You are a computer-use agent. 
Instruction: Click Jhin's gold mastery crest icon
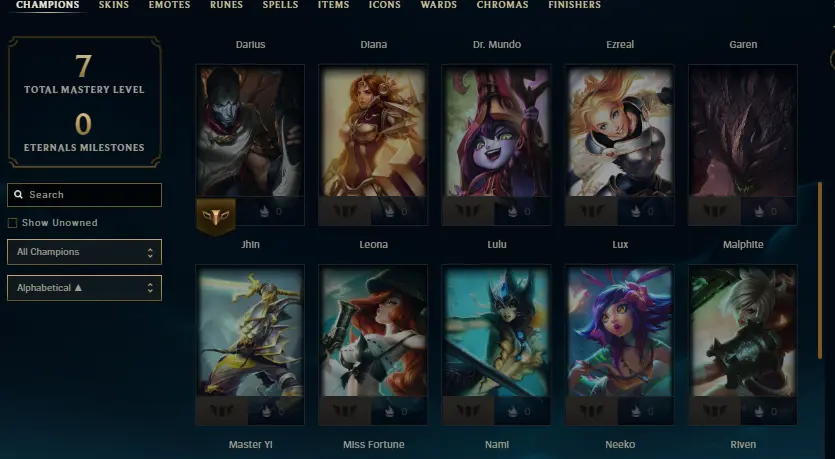click(x=216, y=216)
